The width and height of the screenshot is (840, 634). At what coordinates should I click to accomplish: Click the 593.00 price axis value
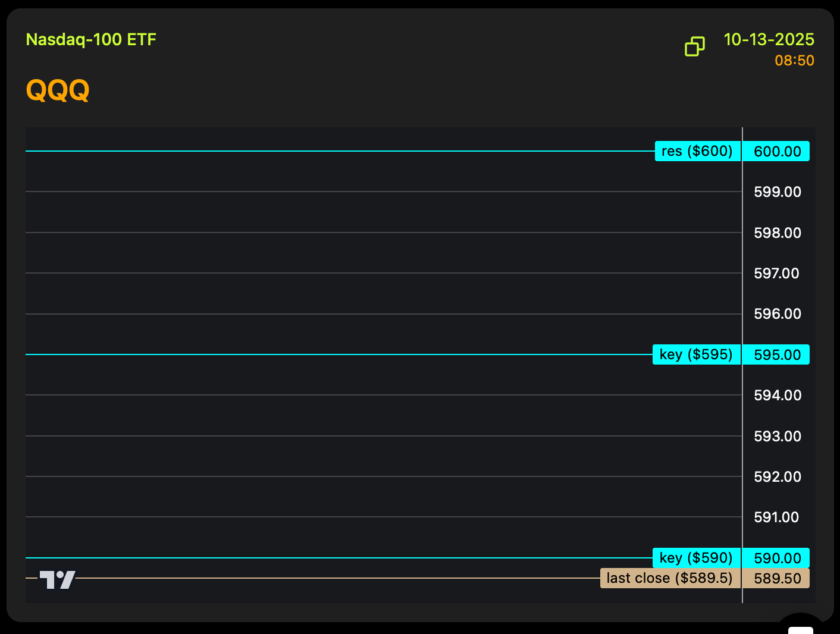[777, 437]
